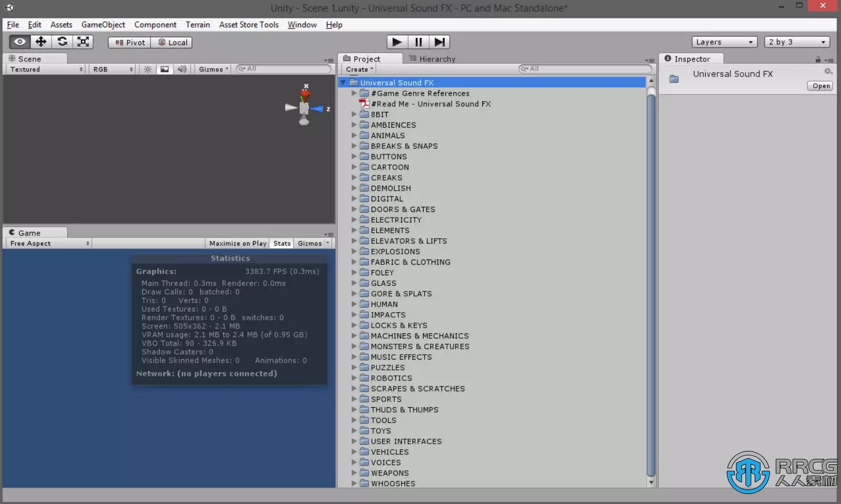Collapse the Universal Sound FX folder

tap(343, 82)
